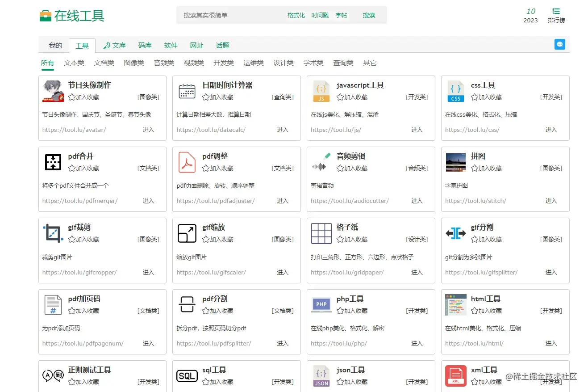Open the https://tool.lu/html/ link
588x392 pixels.
[474, 343]
